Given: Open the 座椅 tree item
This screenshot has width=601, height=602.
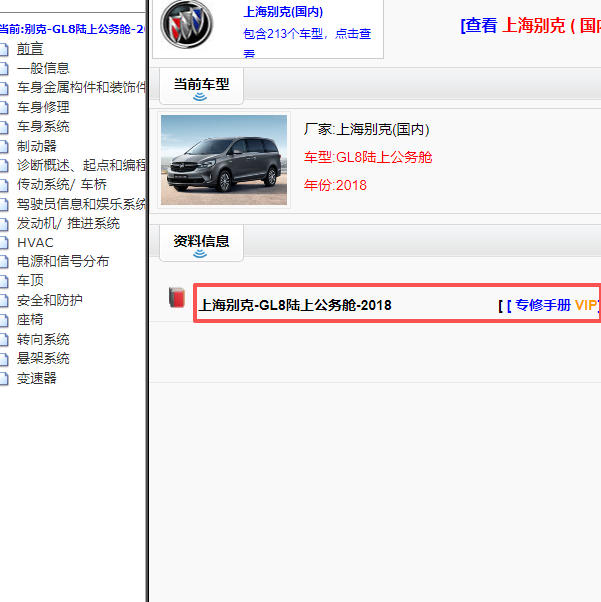Looking at the screenshot, I should tap(30, 319).
